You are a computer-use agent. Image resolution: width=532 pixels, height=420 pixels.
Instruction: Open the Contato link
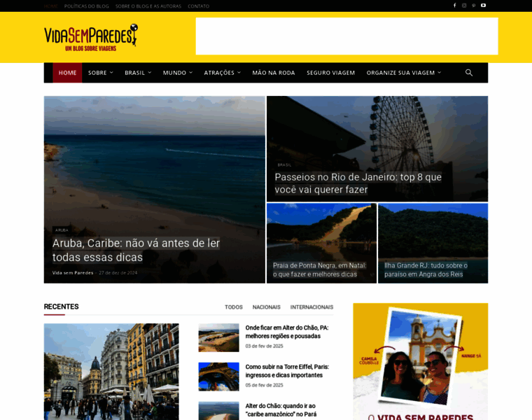(x=199, y=6)
